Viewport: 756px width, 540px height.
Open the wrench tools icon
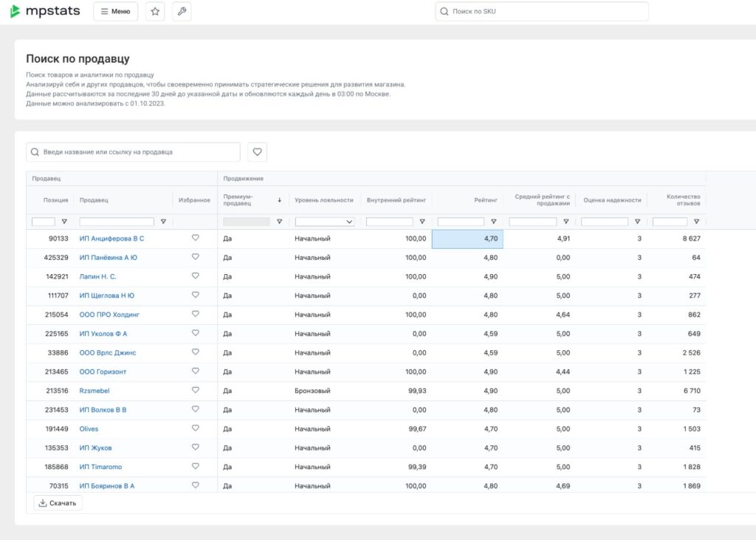tap(182, 12)
